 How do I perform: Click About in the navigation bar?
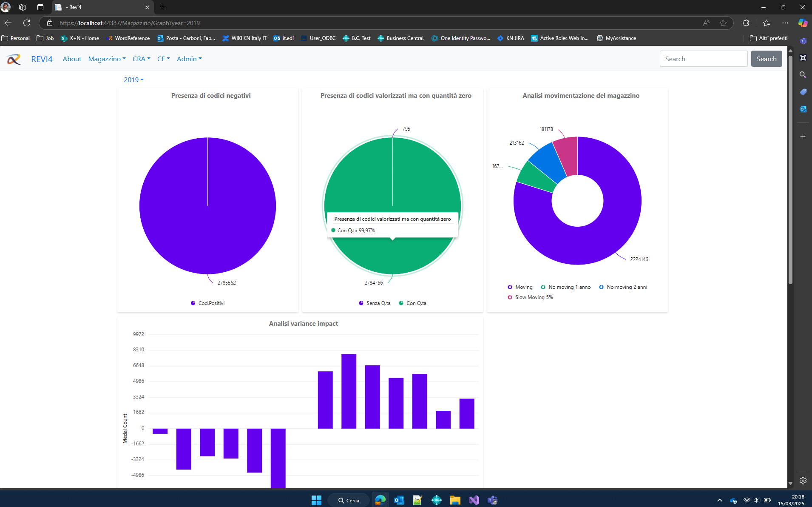[x=72, y=59]
